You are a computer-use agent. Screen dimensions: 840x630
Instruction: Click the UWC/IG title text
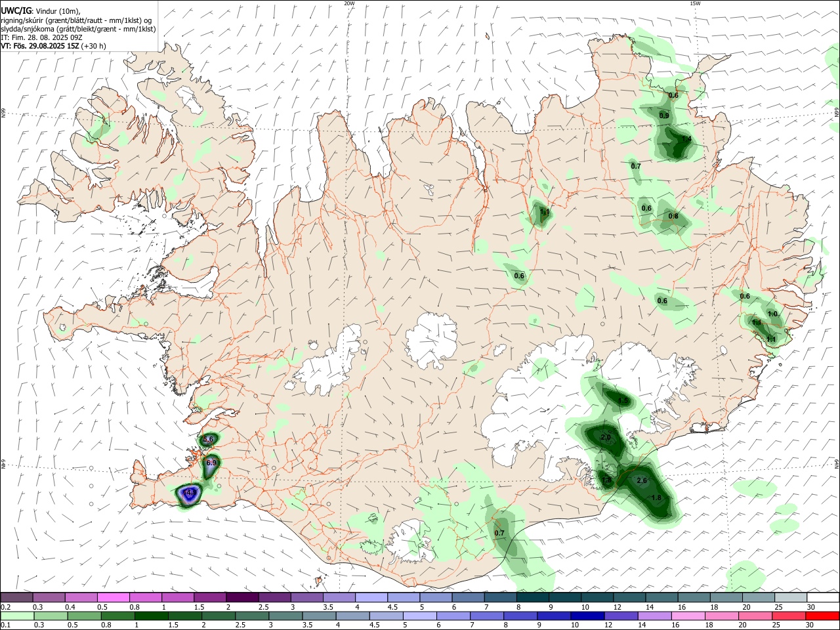click(16, 11)
